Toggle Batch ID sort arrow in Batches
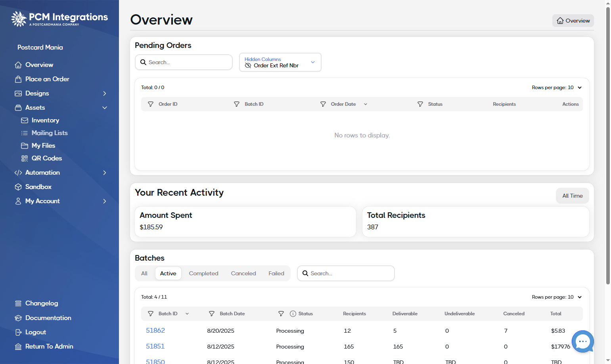 tap(187, 314)
